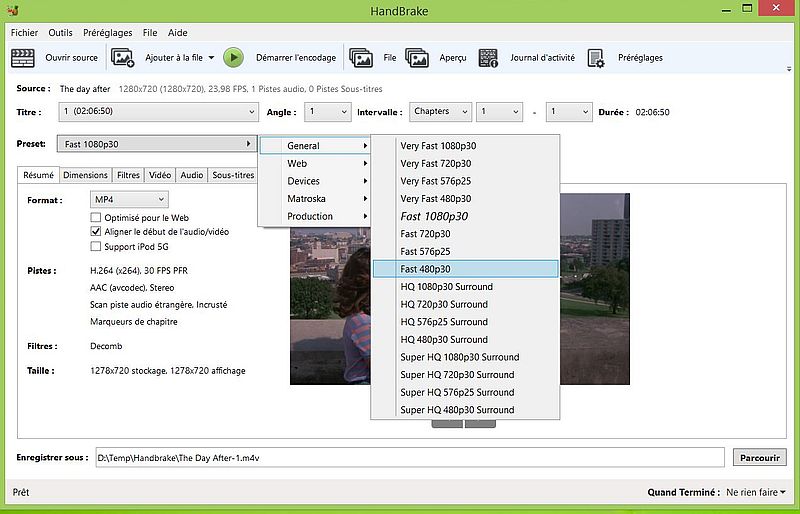800x514 pixels.
Task: Click the Ouvrir source clapperboard icon
Action: coord(23,58)
